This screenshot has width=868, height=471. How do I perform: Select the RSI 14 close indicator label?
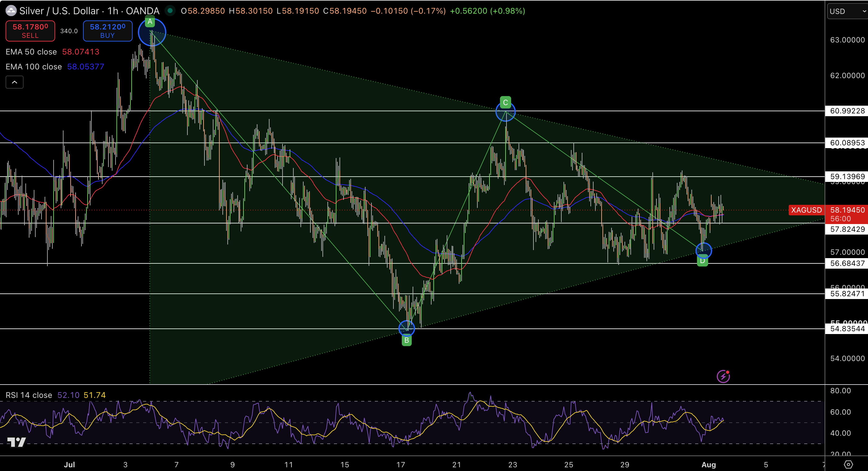point(28,395)
